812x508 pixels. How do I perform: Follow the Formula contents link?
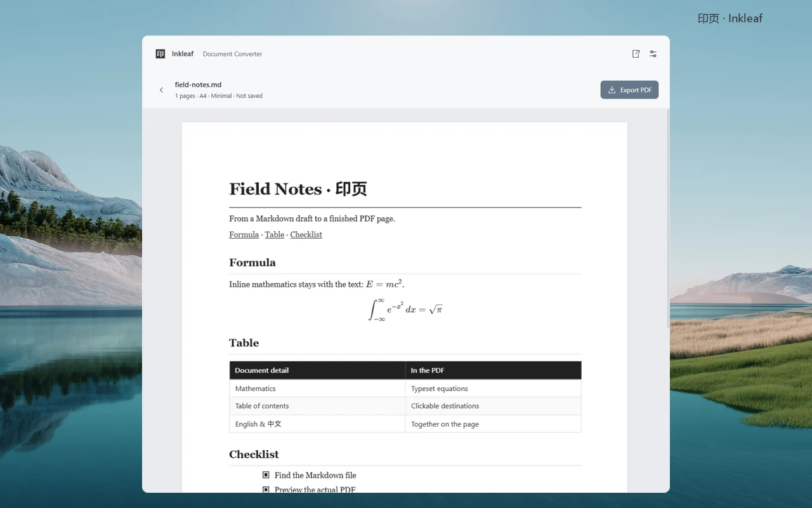244,234
